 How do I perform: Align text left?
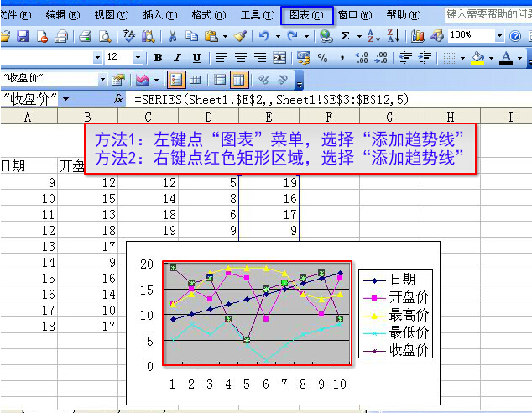point(222,58)
